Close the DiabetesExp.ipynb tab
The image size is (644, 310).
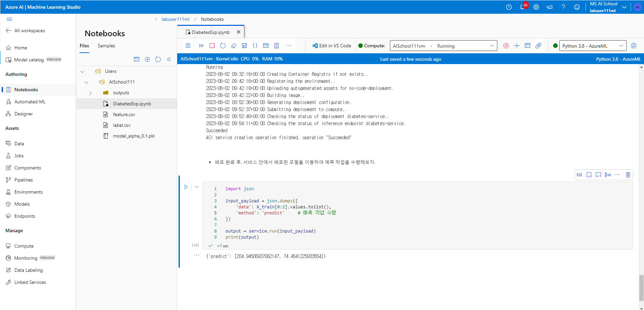[x=239, y=32]
